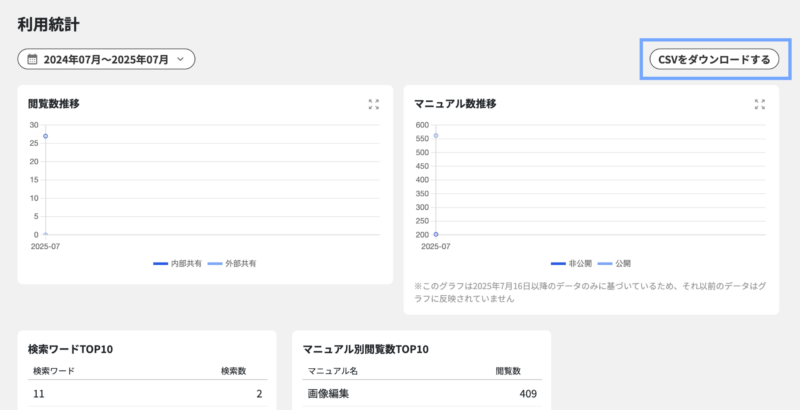
Task: Click the upper data point in 閲覧数推移 chart
Action: (45, 136)
